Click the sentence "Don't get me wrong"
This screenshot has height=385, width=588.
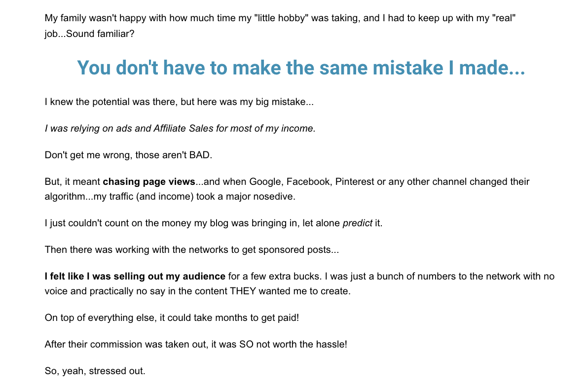tap(128, 155)
